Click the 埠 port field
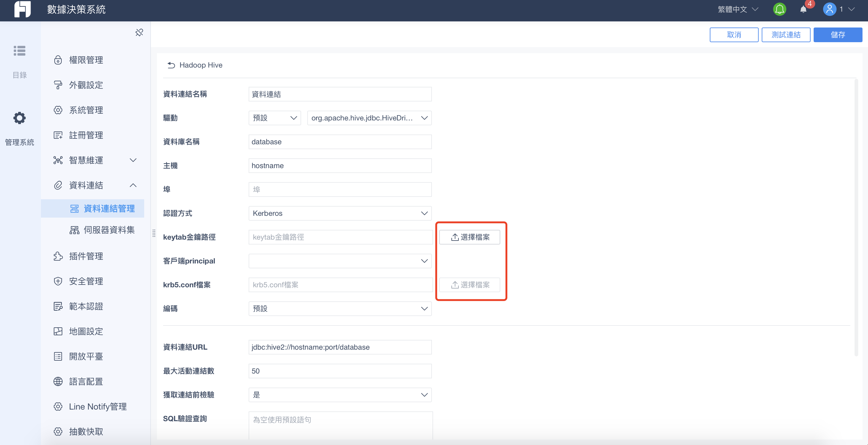 tap(340, 189)
